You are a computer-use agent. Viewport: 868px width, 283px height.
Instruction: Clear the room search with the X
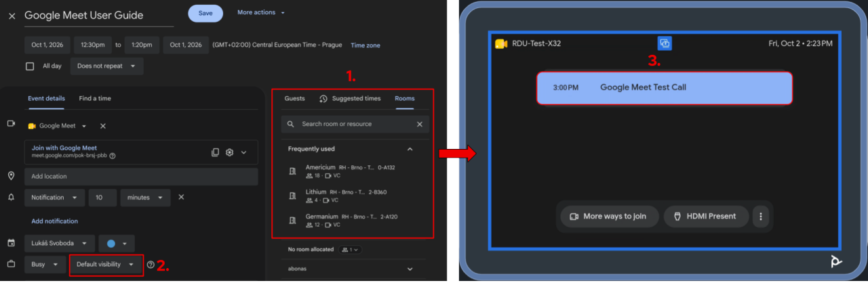(x=420, y=124)
